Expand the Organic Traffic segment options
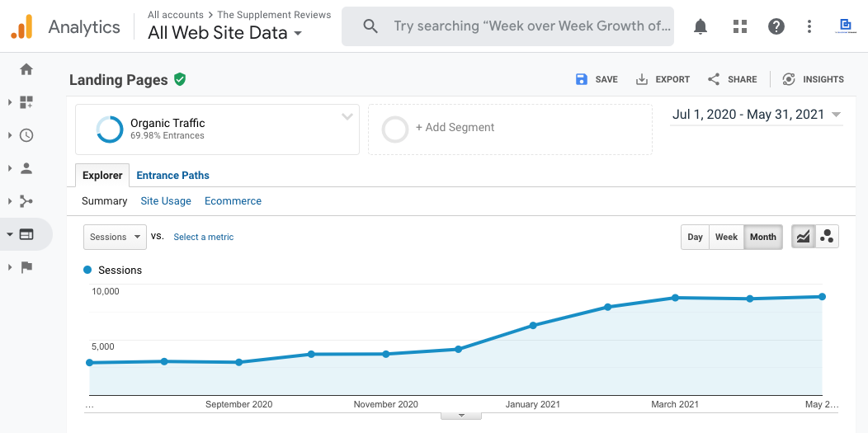868x433 pixels. coord(347,117)
